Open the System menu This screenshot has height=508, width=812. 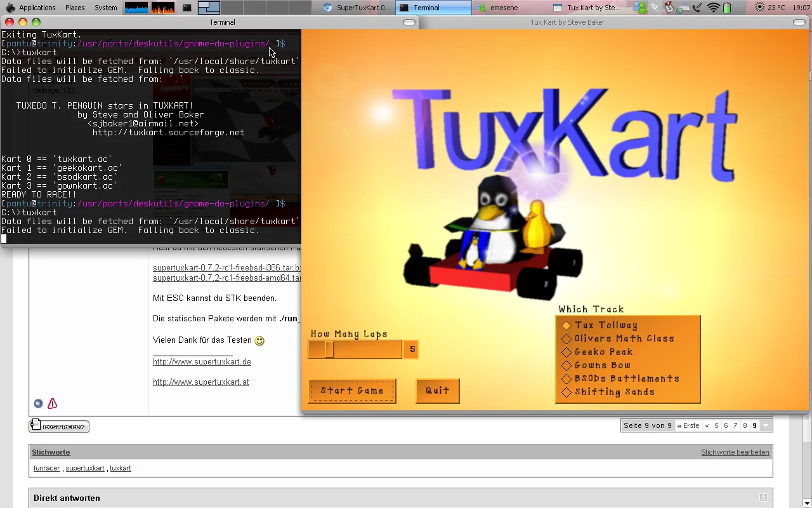click(x=105, y=8)
